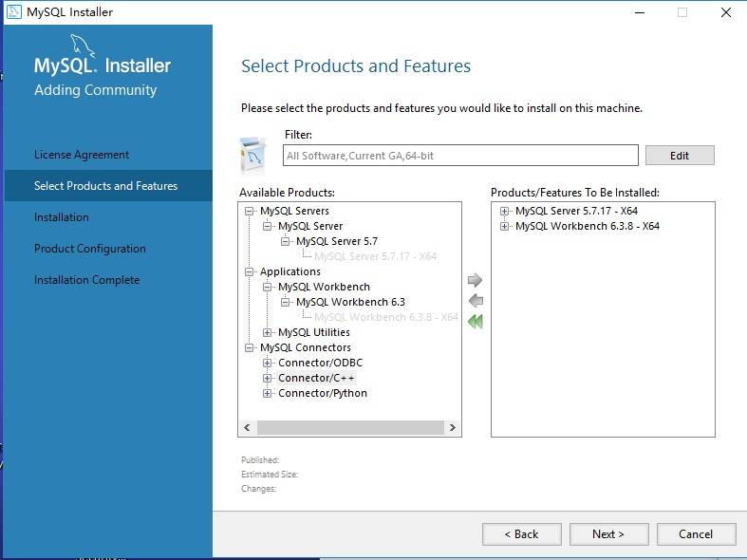The width and height of the screenshot is (747, 560).
Task: Open the License Agreement step
Action: 82,155
